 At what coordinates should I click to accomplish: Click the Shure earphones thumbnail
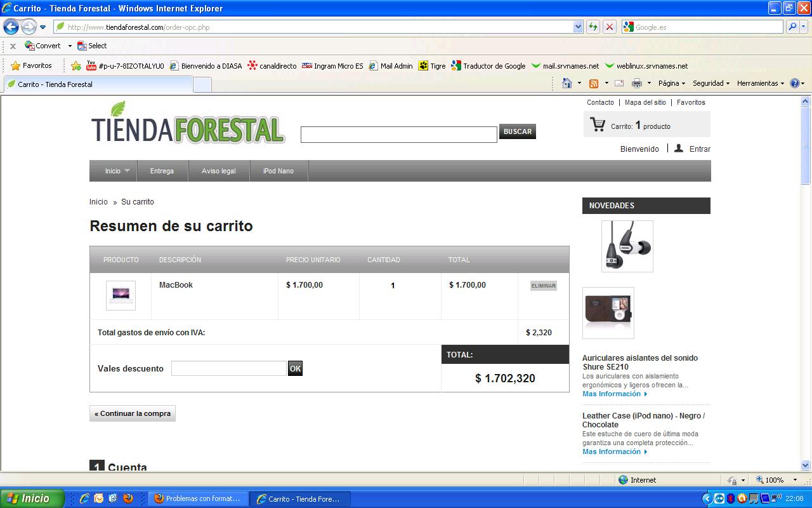point(627,246)
